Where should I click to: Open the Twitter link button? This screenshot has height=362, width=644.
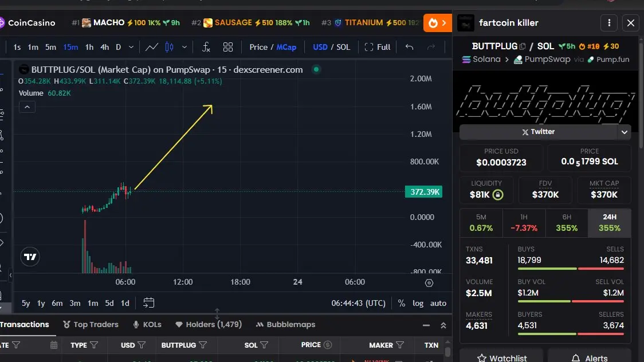click(x=539, y=132)
